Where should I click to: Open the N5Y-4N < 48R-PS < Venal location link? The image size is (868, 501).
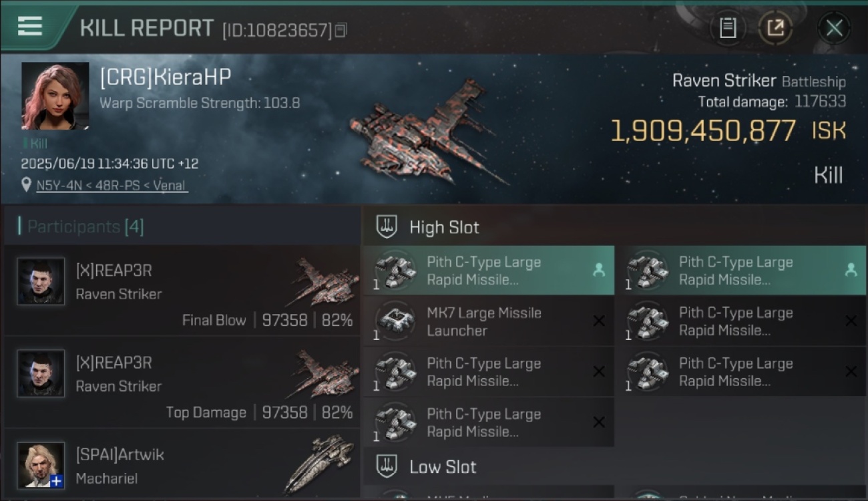point(112,186)
